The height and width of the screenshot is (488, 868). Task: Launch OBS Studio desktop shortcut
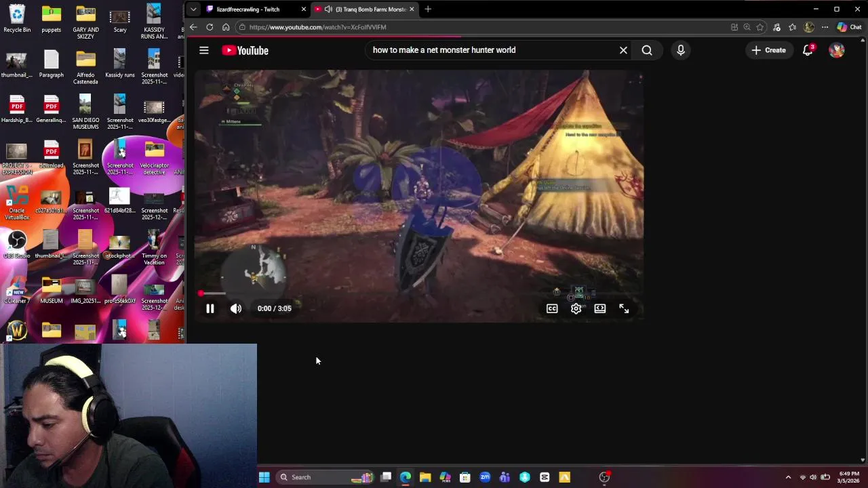[17, 244]
